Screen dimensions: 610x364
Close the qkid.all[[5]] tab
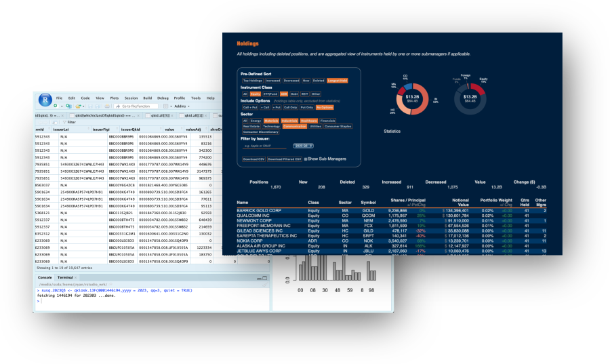tap(172, 115)
